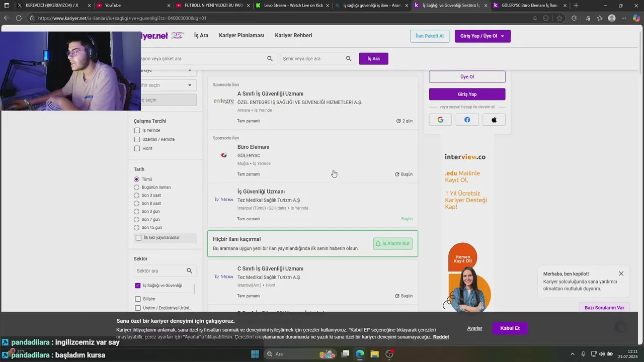This screenshot has height=362, width=644.
Task: Click Tez Medikal logo on C Sınıfı listing
Action: [x=224, y=277]
